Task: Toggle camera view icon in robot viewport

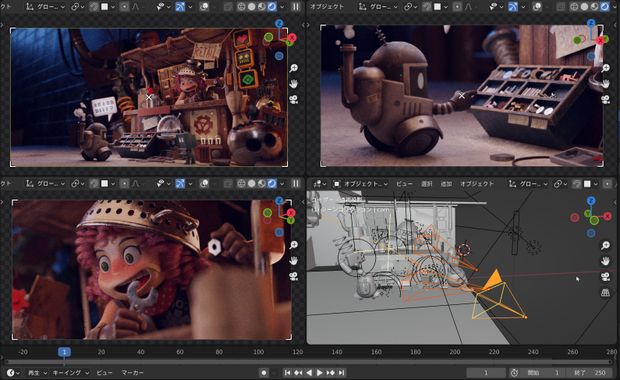Action: click(605, 99)
